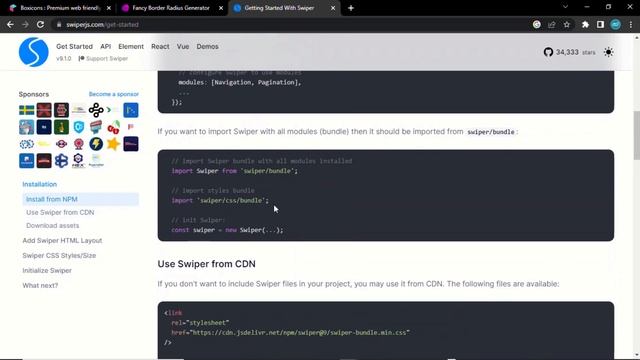Screen dimensions: 640x360
Task: Expand the tab search dropdown arrow
Action: click(565, 7)
